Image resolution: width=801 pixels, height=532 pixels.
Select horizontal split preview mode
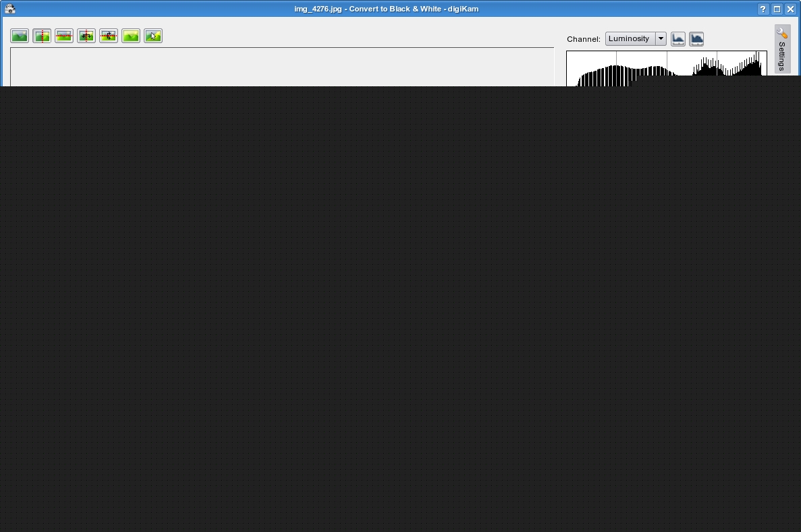64,36
